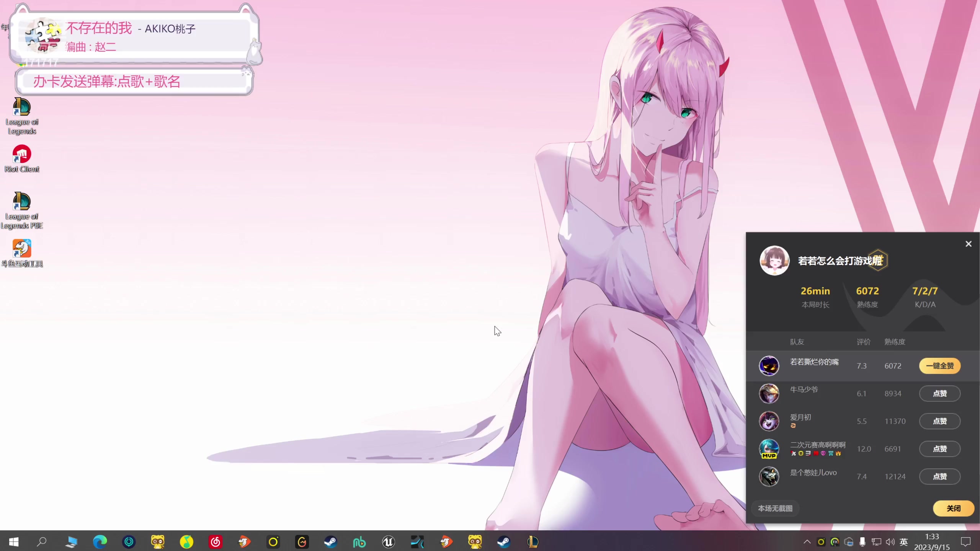Click the microphone tray icon
Image resolution: width=980 pixels, height=551 pixels.
tap(862, 542)
